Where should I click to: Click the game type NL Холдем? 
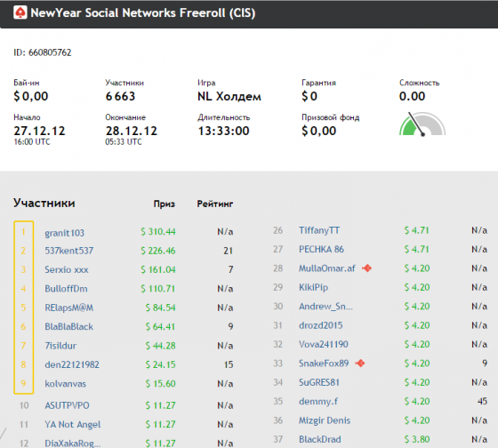pyautogui.click(x=229, y=96)
